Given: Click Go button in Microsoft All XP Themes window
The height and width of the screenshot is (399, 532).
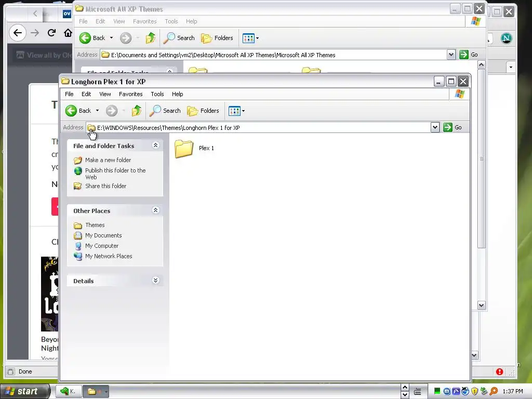Looking at the screenshot, I should coord(469,55).
